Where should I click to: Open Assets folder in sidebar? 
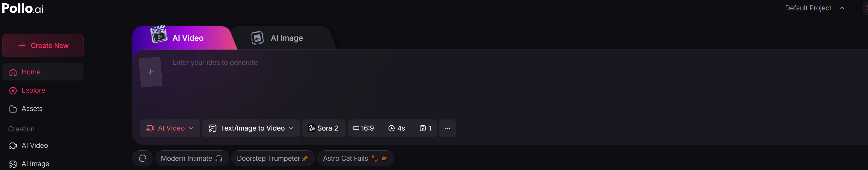(x=32, y=109)
